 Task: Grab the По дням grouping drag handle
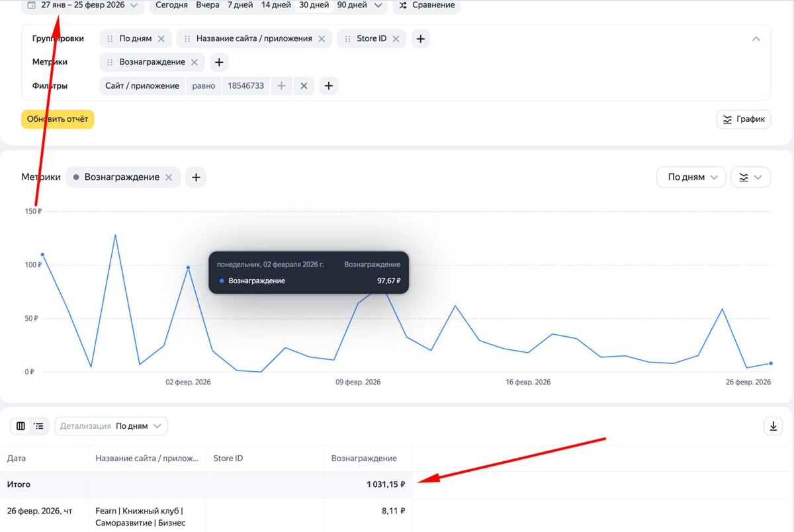[x=110, y=38]
